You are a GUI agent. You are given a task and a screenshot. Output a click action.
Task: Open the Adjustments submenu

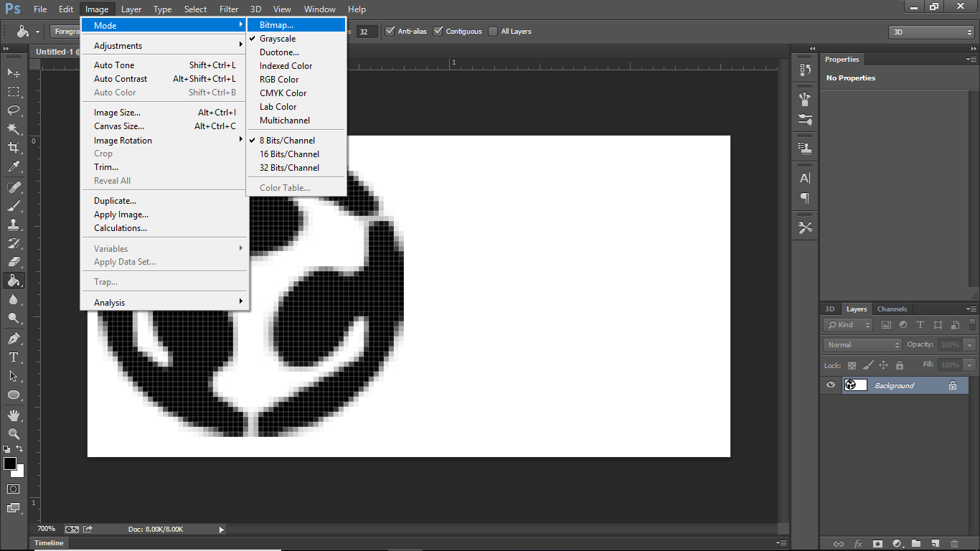pos(164,46)
